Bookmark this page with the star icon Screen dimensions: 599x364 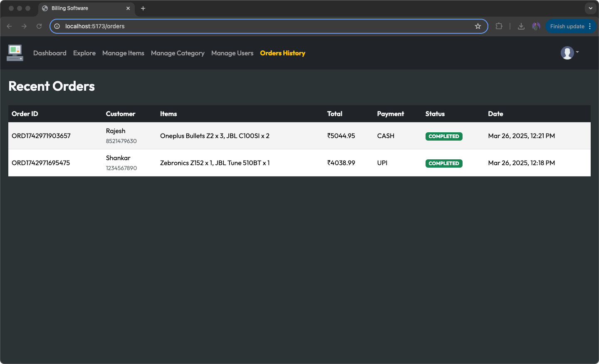coord(478,26)
